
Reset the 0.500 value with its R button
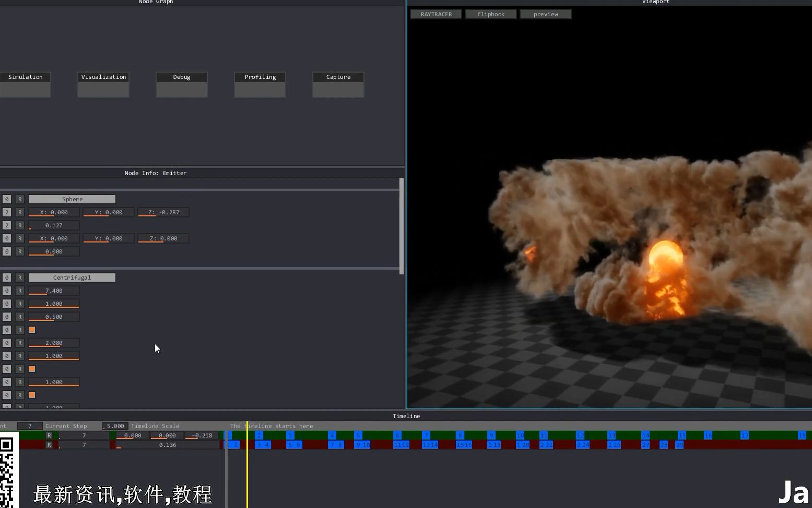[20, 317]
